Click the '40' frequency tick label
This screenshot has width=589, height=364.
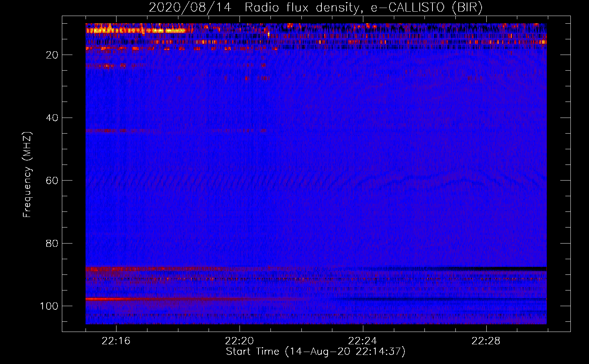(52, 118)
